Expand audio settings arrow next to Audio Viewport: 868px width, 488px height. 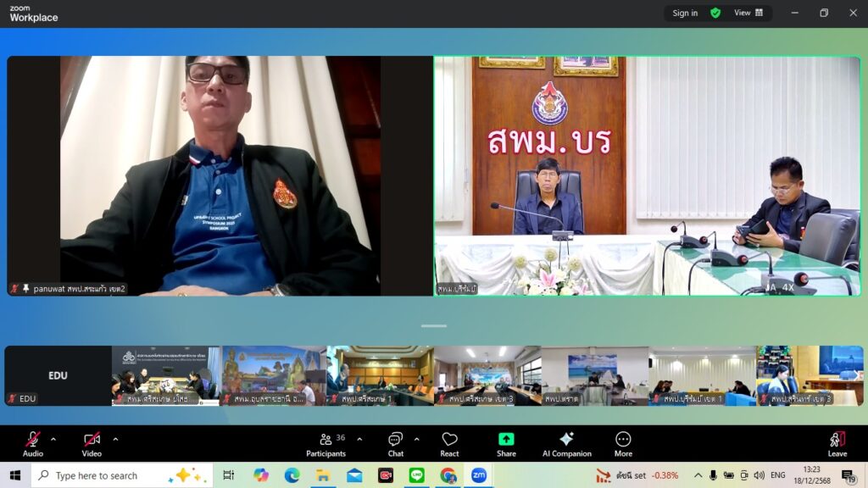(x=53, y=439)
